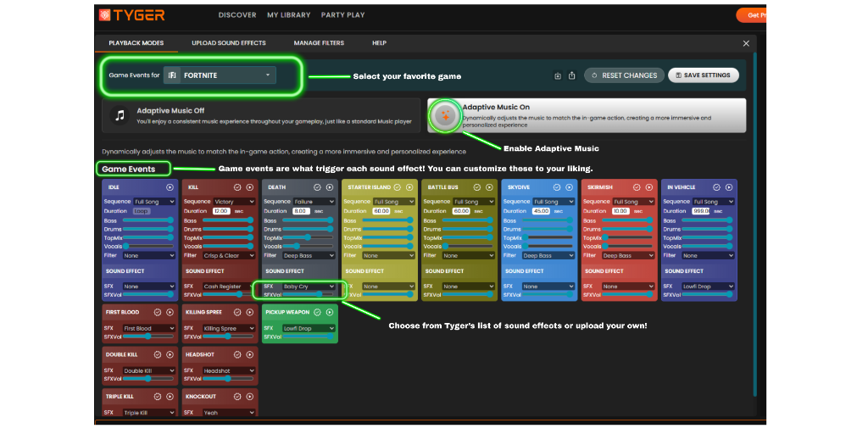
Task: Play the PICKUP WEAPON sound preview
Action: pyautogui.click(x=330, y=312)
